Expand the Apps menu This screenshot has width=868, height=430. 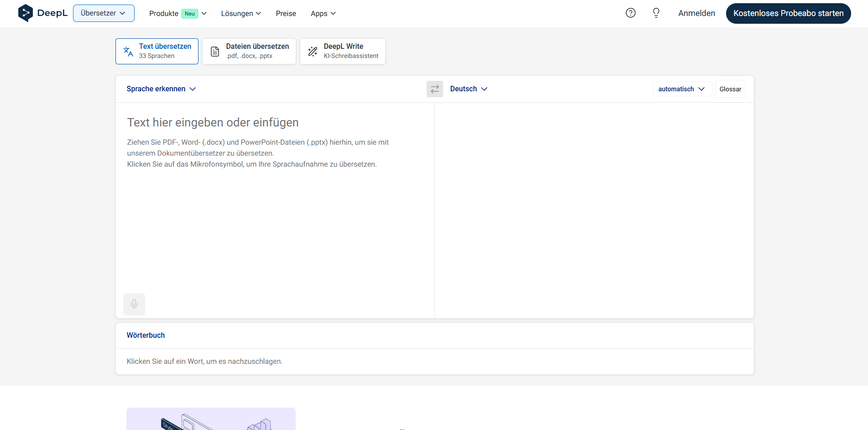tap(323, 14)
